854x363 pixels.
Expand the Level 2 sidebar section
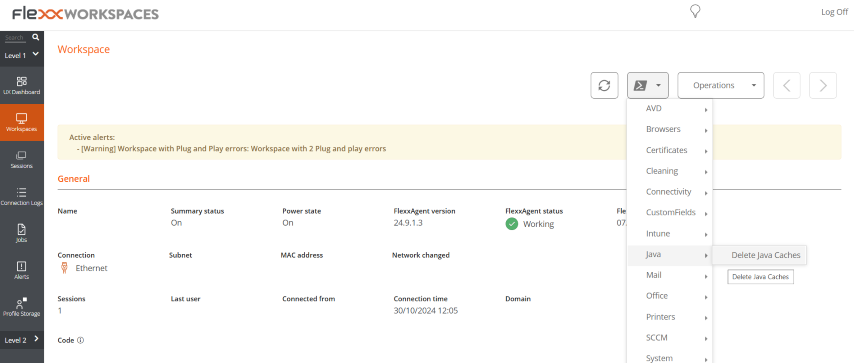[22, 340]
